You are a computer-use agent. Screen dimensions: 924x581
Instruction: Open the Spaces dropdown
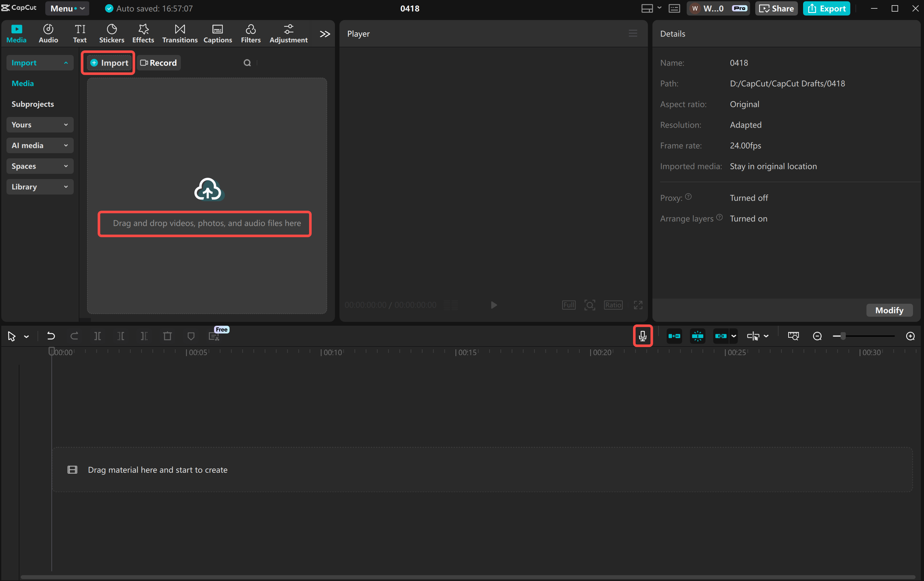point(39,166)
